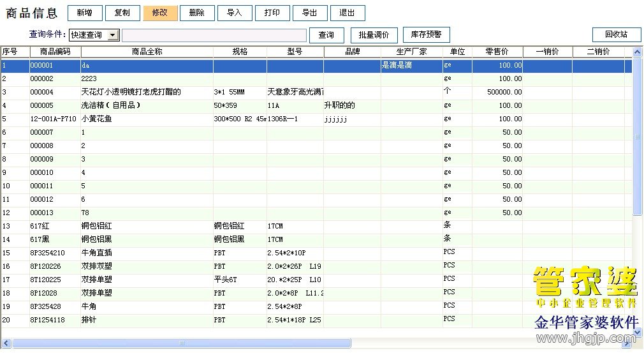
Task: Click the 导入 button
Action: tap(235, 13)
